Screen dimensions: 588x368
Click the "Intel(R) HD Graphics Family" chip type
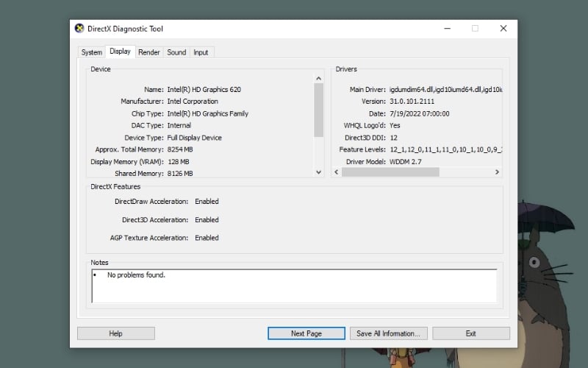pyautogui.click(x=208, y=113)
